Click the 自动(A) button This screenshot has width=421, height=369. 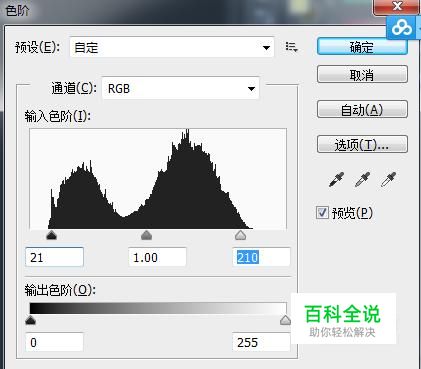pyautogui.click(x=362, y=109)
